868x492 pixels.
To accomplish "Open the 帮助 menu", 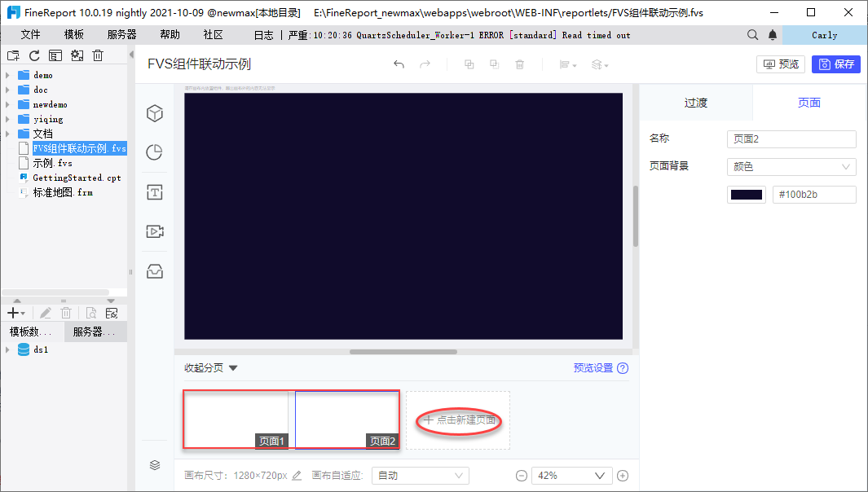I will 170,35.
